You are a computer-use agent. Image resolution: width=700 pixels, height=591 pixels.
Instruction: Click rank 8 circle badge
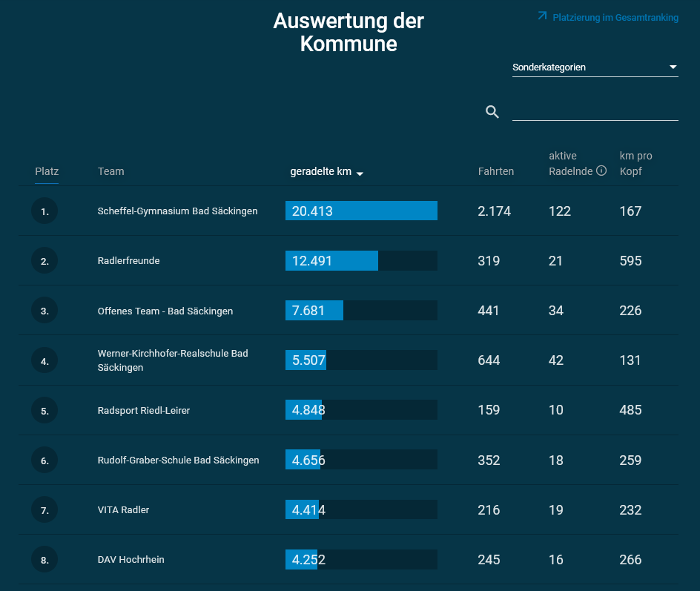click(44, 560)
